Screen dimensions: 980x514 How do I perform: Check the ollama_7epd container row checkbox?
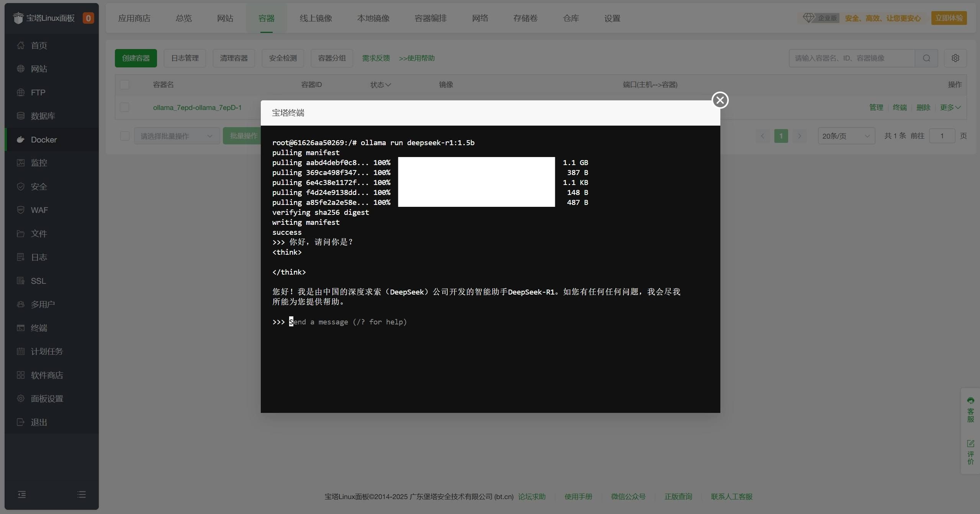coord(124,108)
